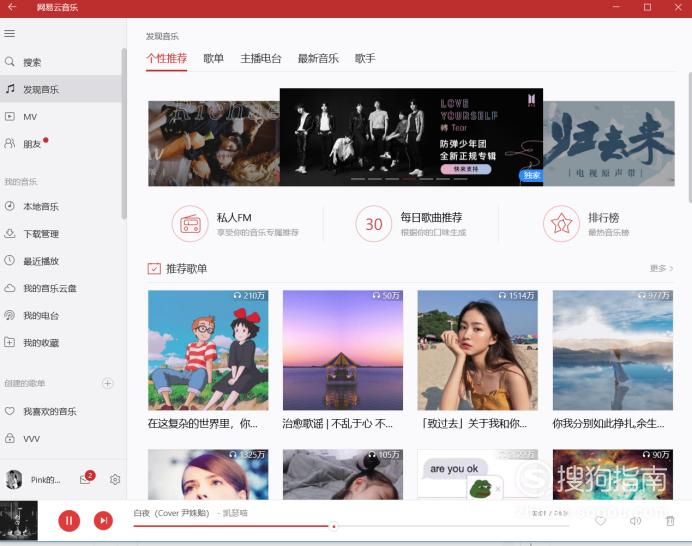The width and height of the screenshot is (692, 546).
Task: Click the playlist title 治愈歌谣 | 不乱于心
Action: click(338, 424)
